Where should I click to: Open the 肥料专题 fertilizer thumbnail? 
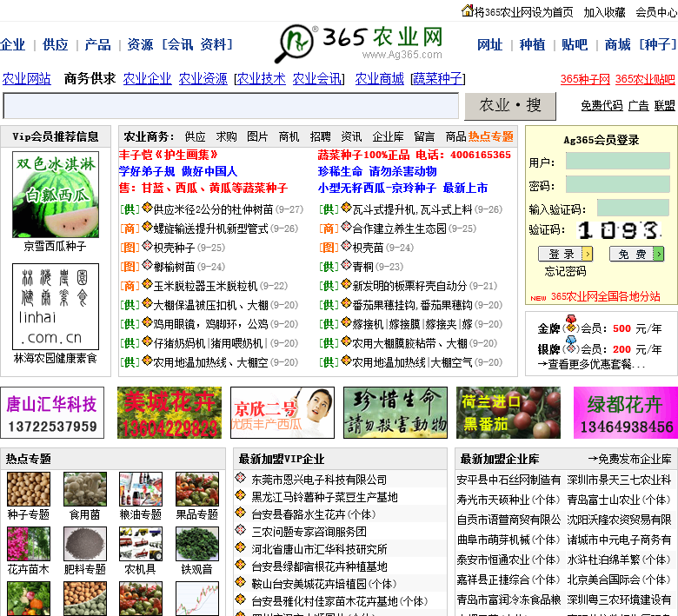[85, 544]
